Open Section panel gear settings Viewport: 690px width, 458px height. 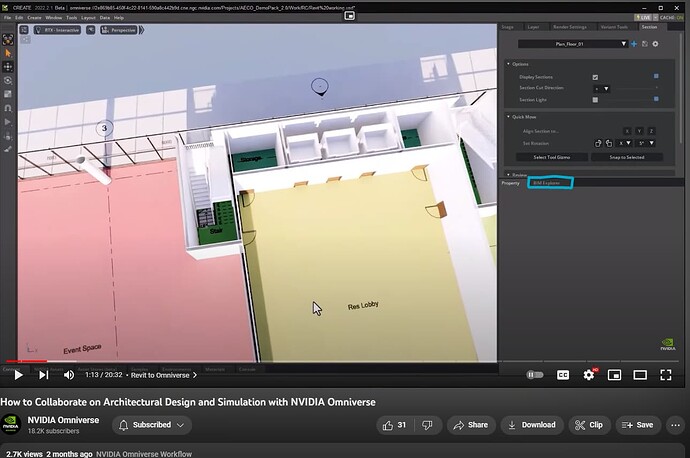[656, 44]
